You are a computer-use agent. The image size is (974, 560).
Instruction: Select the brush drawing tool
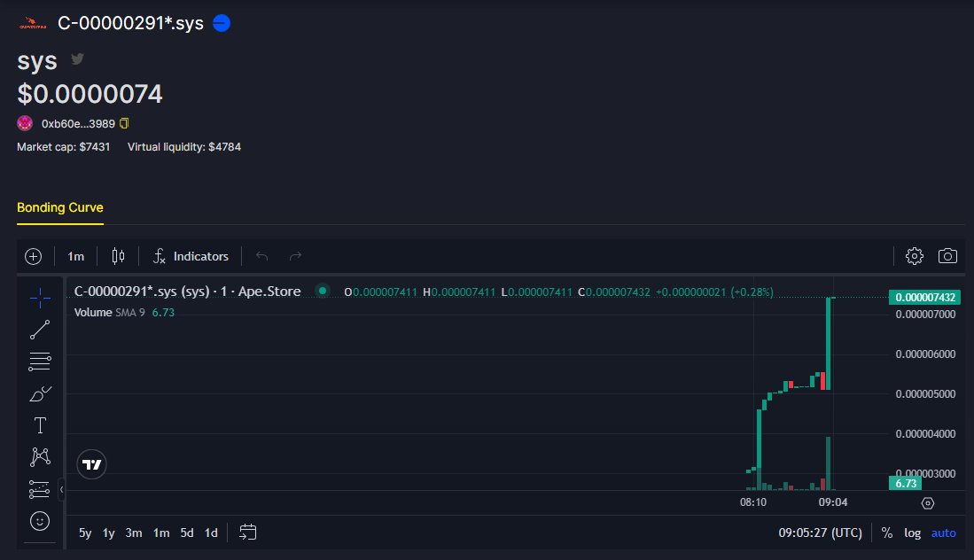coord(40,393)
